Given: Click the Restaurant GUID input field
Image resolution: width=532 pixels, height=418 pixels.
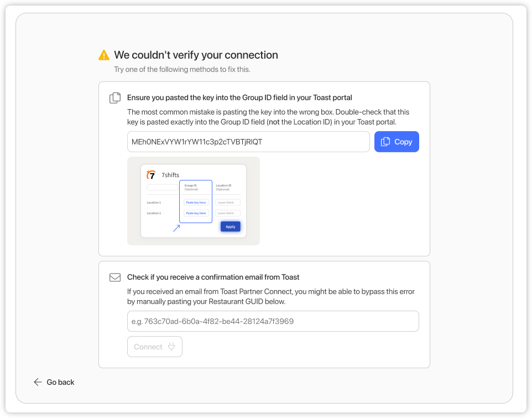Looking at the screenshot, I should (x=273, y=321).
